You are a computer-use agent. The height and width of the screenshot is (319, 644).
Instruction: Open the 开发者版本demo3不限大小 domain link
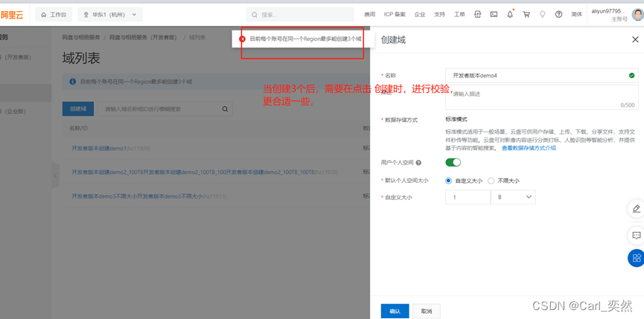point(137,196)
